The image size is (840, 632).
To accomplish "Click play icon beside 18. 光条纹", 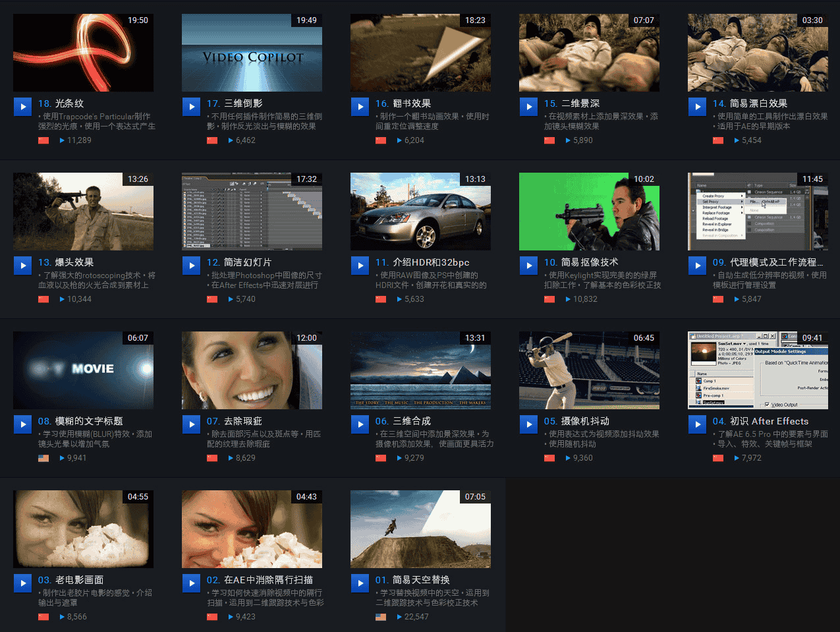I will point(22,106).
